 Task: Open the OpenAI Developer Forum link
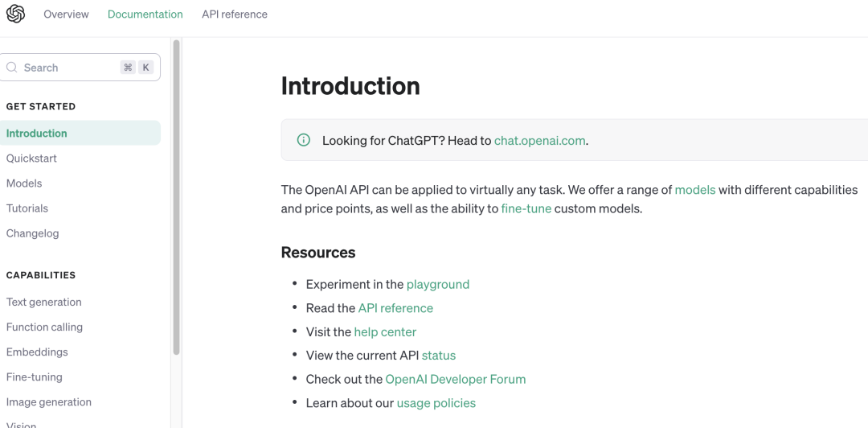(x=456, y=379)
